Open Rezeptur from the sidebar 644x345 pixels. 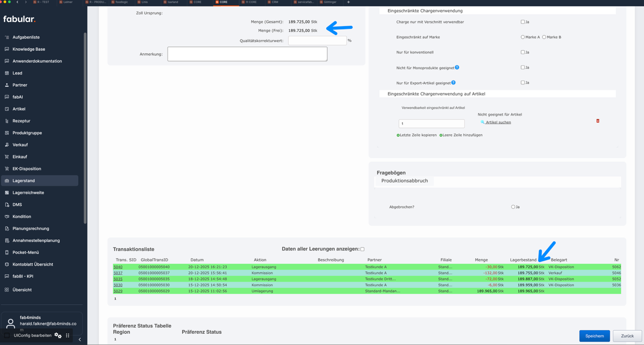pos(22,120)
